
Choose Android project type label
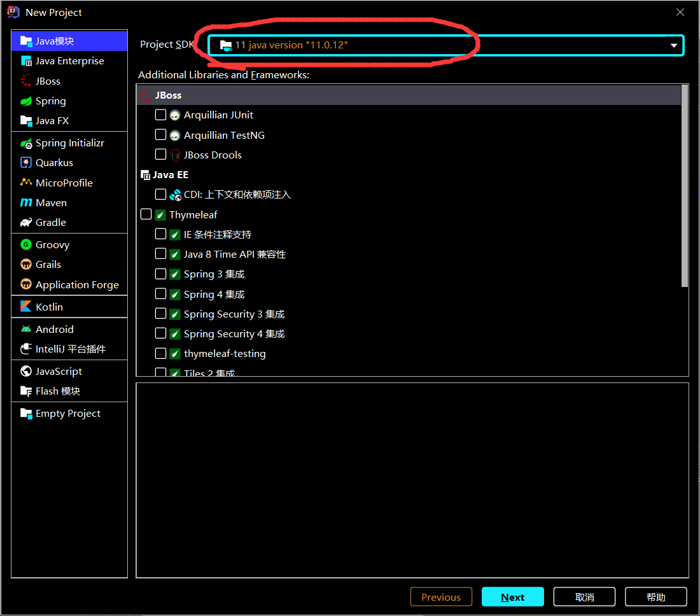[x=55, y=329]
